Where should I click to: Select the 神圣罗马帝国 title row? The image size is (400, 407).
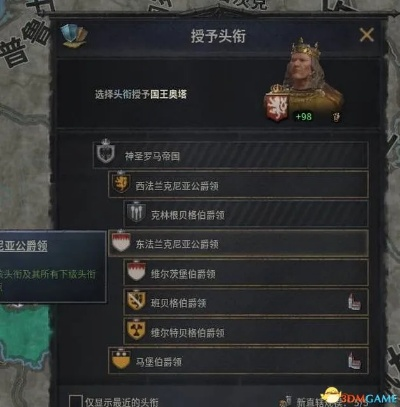pyautogui.click(x=231, y=155)
